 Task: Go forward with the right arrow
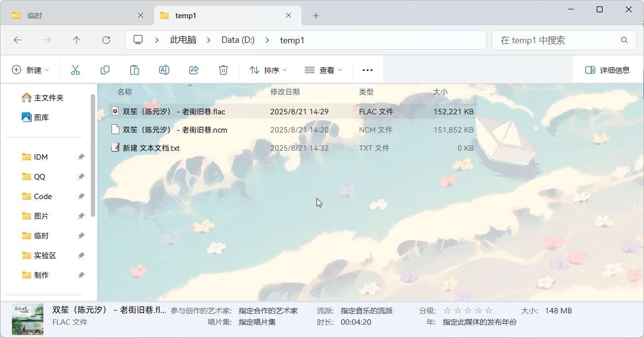(x=47, y=40)
